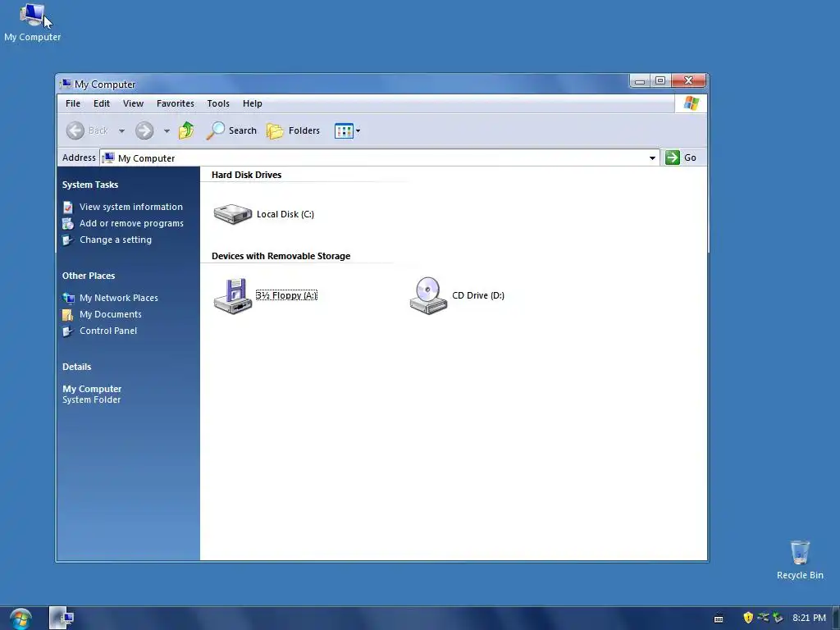This screenshot has width=840, height=630.
Task: Click the keyboard tray icon
Action: (x=719, y=619)
